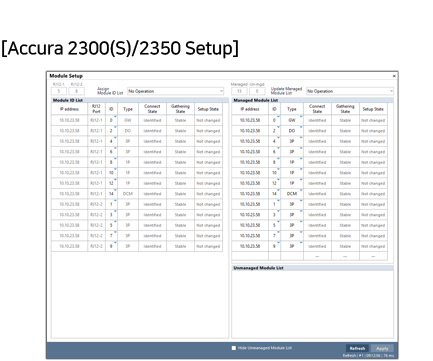Select ID 3 cell in Module ID List
The width and height of the screenshot is (433, 361).
(x=111, y=215)
